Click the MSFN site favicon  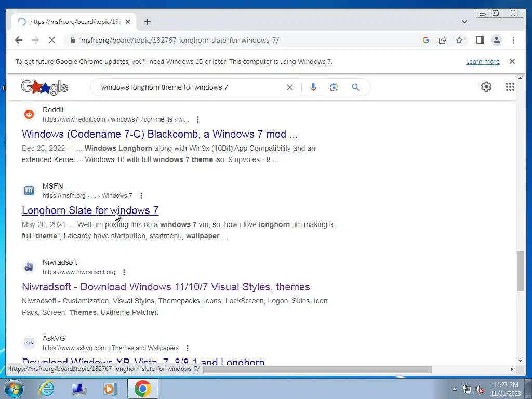coord(29,191)
